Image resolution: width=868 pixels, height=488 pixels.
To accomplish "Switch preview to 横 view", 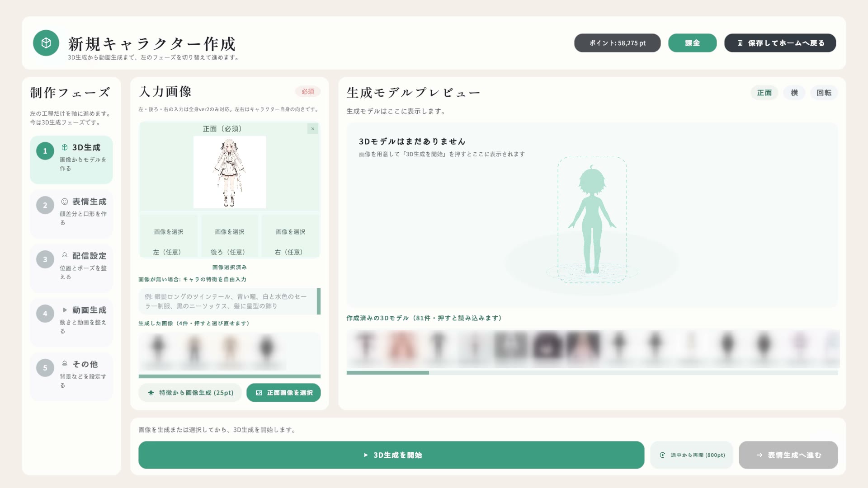I will [x=794, y=93].
